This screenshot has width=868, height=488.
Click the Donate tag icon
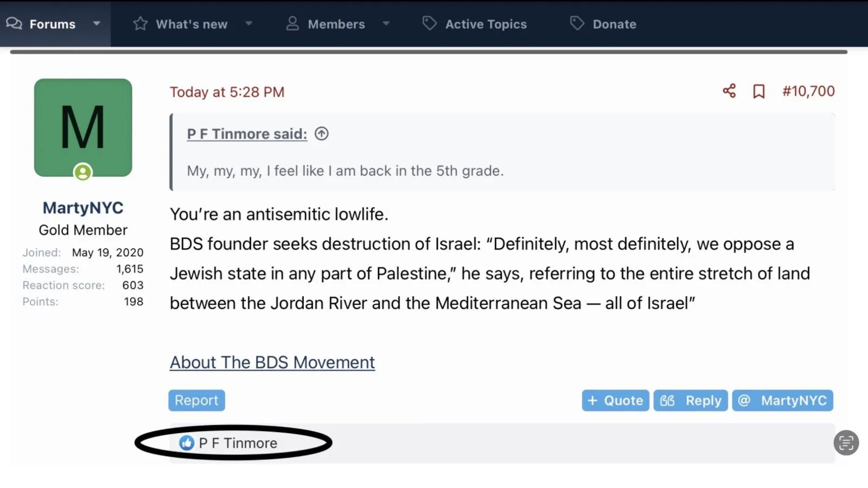(577, 24)
